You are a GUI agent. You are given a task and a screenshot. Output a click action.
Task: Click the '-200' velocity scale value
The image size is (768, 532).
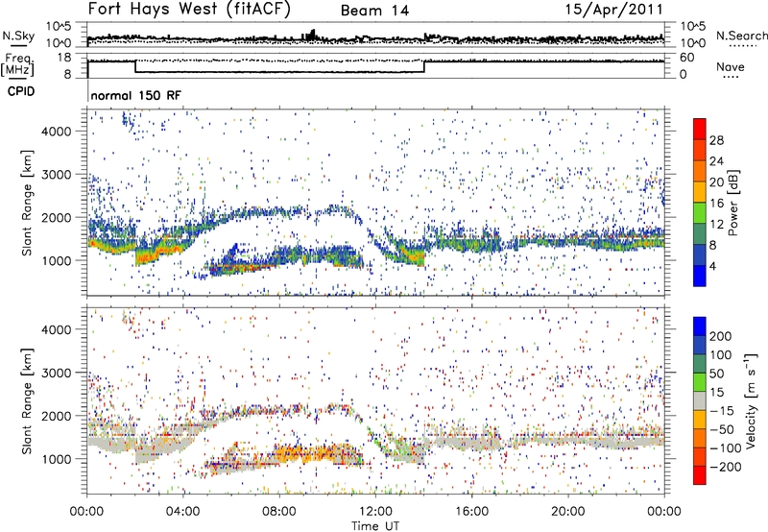tap(725, 467)
